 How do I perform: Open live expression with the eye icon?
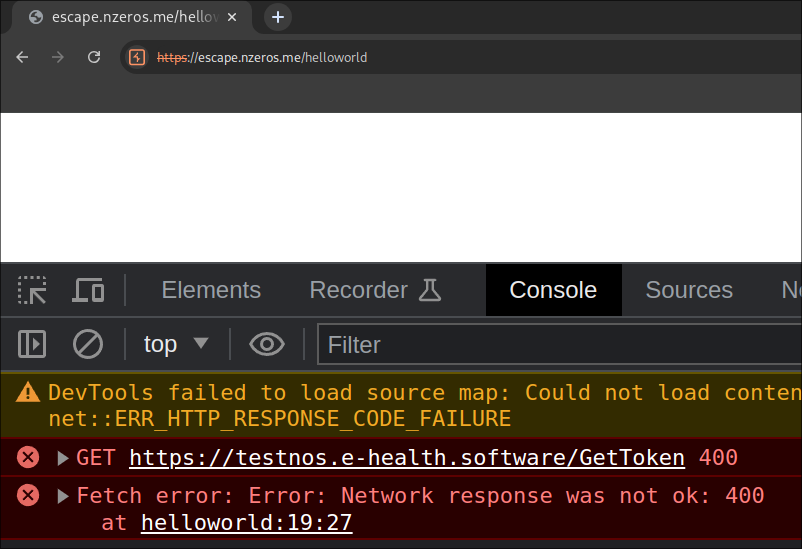[x=266, y=345]
